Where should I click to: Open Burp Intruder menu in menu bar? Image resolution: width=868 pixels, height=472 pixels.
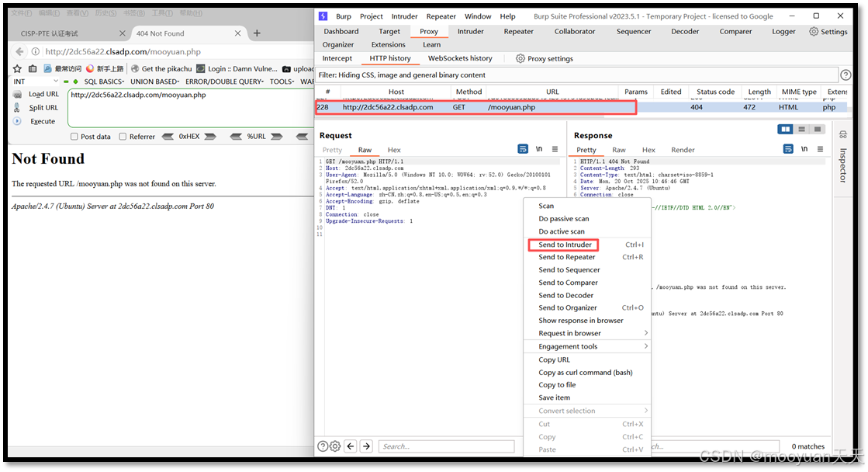[405, 16]
